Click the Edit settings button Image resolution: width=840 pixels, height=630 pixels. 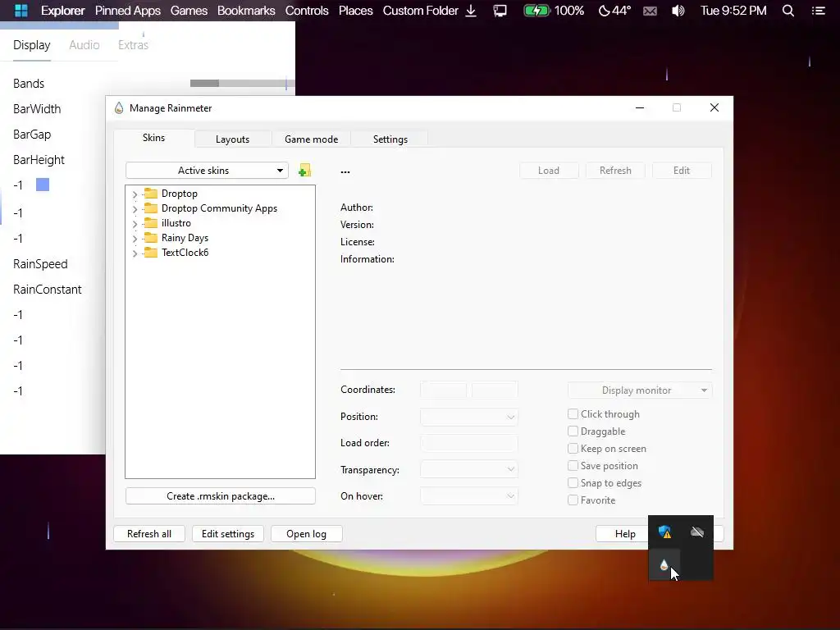[x=228, y=533]
